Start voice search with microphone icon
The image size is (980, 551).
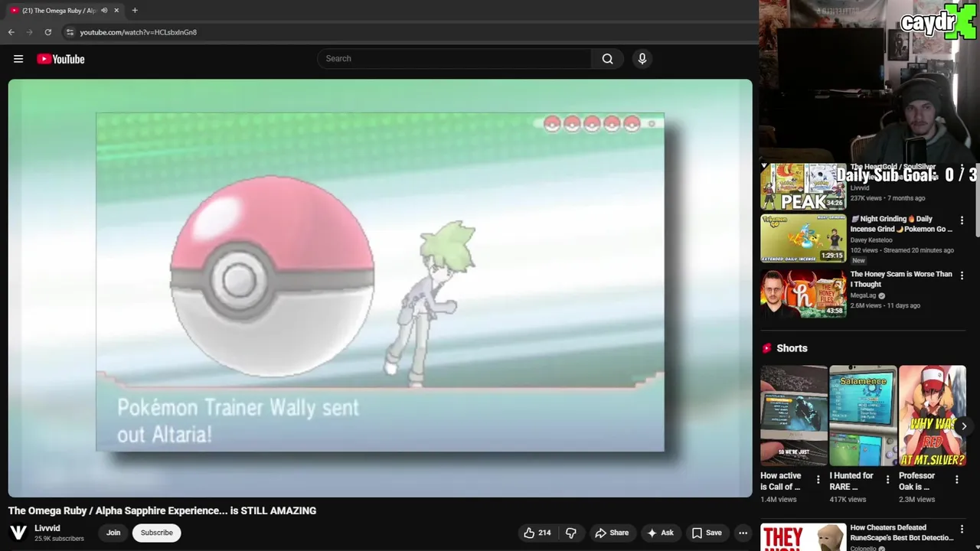[642, 59]
